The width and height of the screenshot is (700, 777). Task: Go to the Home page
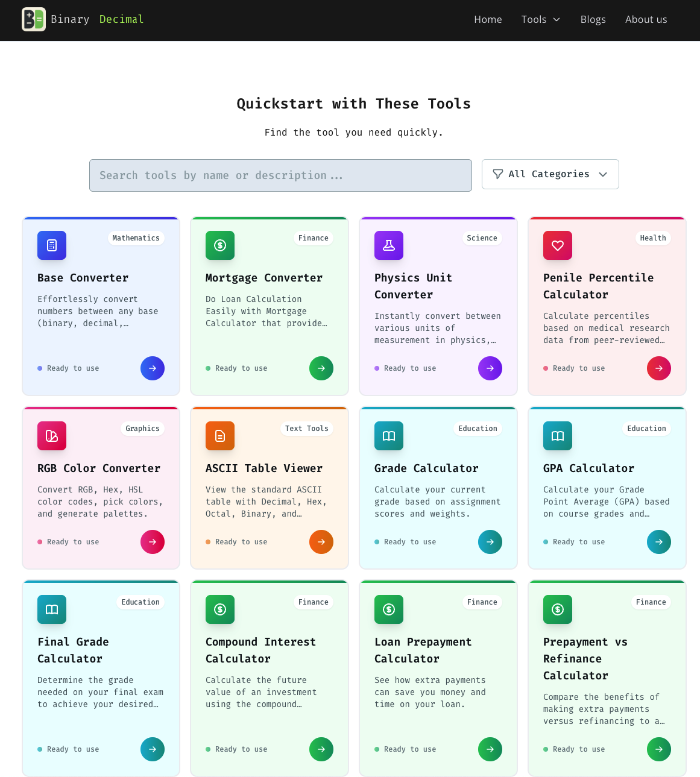[488, 19]
